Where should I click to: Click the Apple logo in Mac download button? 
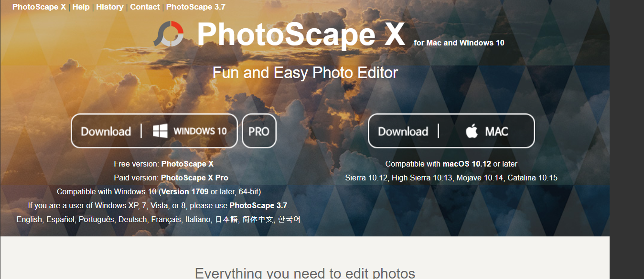(x=472, y=131)
